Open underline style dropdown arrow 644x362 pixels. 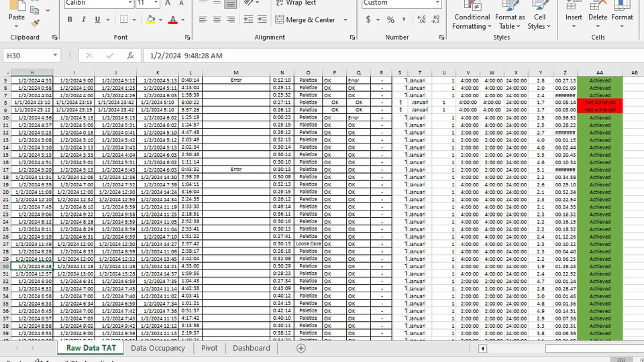[107, 19]
